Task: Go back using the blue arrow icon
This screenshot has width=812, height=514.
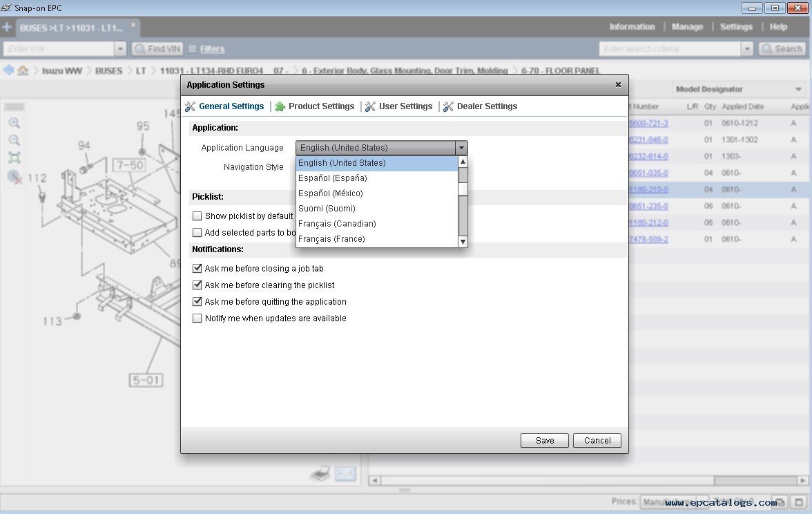Action: [x=8, y=70]
